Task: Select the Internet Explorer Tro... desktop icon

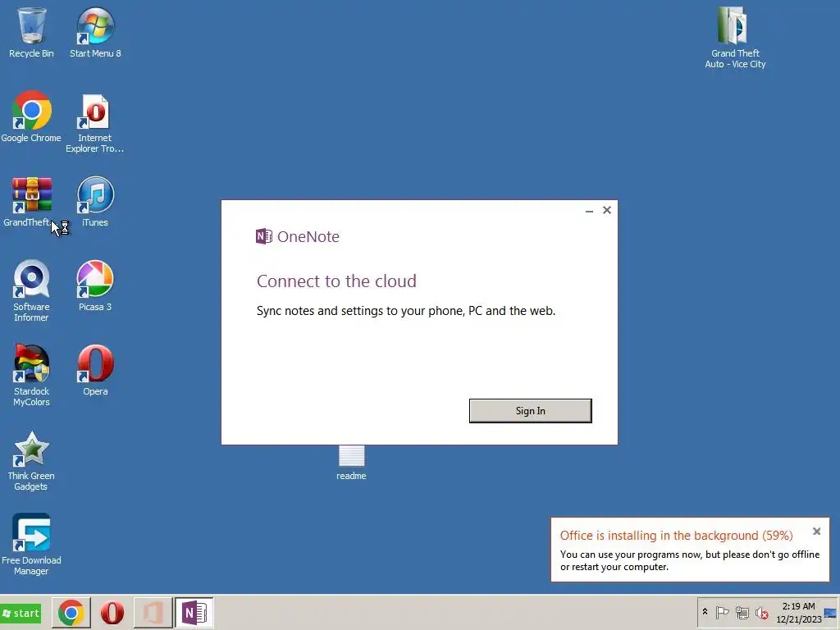Action: point(95,123)
